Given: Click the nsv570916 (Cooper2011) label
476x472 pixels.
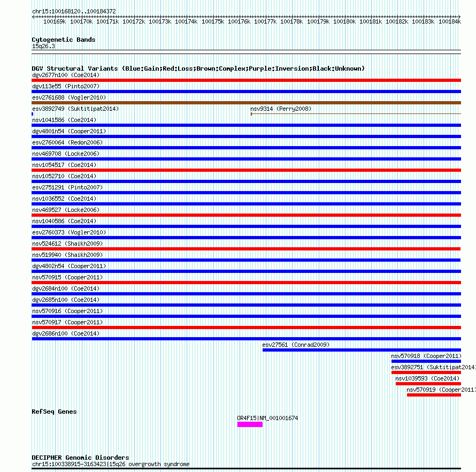Looking at the screenshot, I should 67,311.
